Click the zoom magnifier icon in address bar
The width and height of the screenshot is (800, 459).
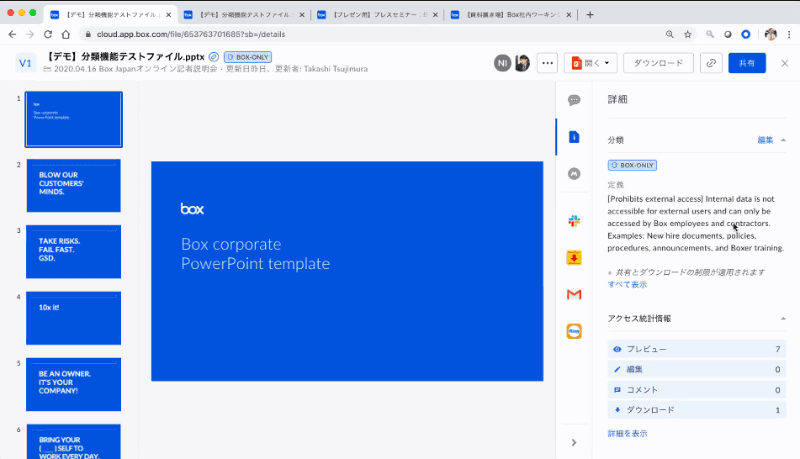[669, 34]
